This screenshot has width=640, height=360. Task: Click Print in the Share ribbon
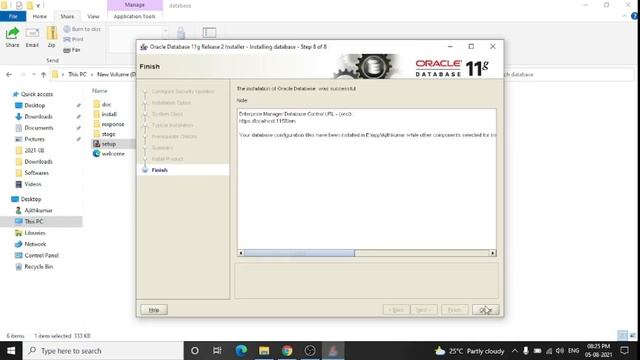click(x=73, y=39)
